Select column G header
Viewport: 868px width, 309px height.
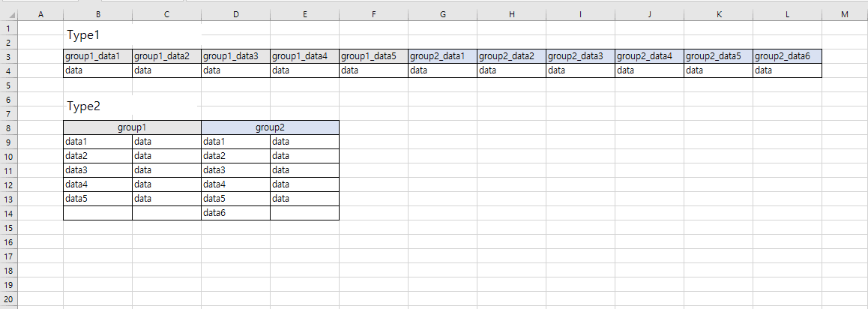pyautogui.click(x=443, y=14)
